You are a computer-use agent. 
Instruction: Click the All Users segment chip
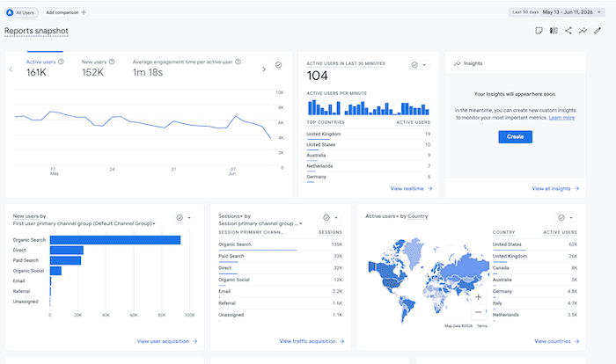click(21, 12)
